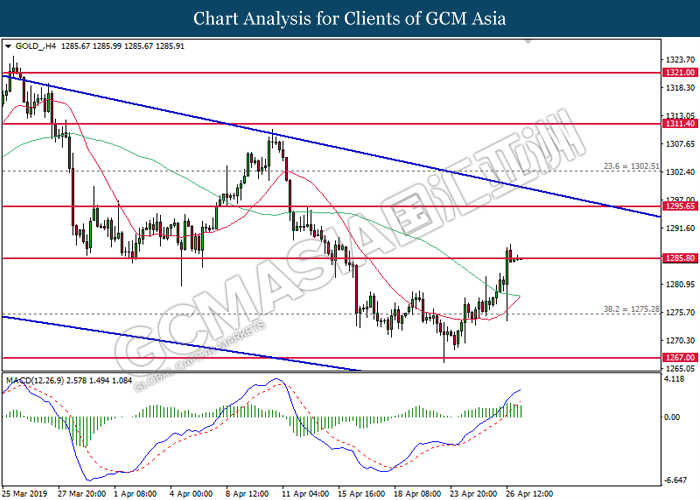The image size is (700, 500).
Task: Select the GOLD_,H4 symbol label
Action: [x=35, y=46]
